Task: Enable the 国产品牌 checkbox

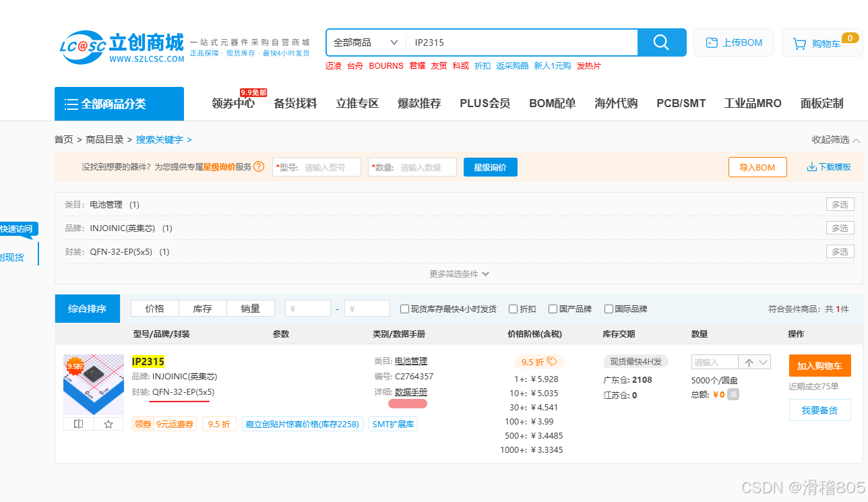Action: pos(553,309)
